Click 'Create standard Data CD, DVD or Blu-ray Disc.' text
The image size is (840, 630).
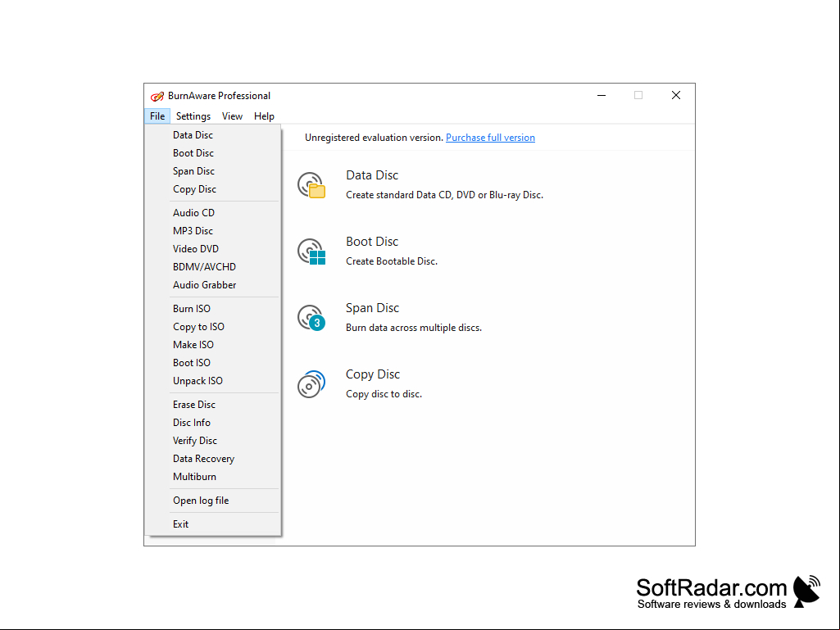(x=445, y=195)
